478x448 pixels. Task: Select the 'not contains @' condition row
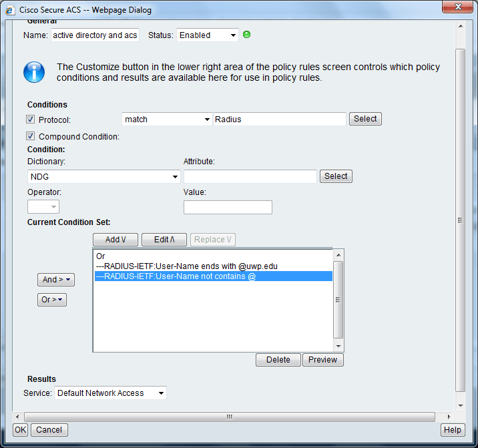tap(214, 276)
